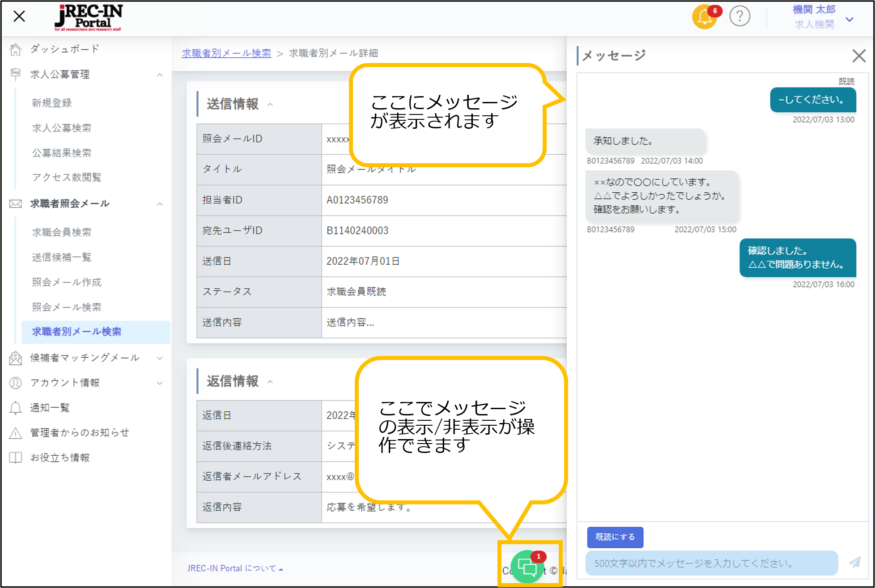Open 求職会員検索 menu item
875x588 pixels.
[62, 233]
